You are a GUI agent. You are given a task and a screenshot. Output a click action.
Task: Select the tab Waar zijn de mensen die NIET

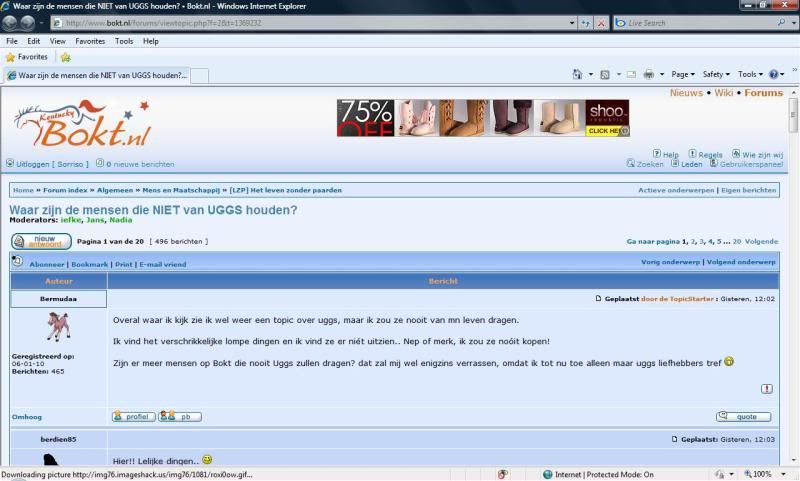coord(96,75)
